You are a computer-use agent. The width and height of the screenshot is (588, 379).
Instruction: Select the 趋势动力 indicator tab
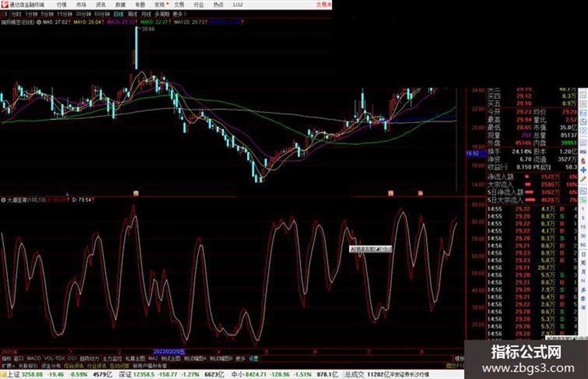tap(89, 358)
